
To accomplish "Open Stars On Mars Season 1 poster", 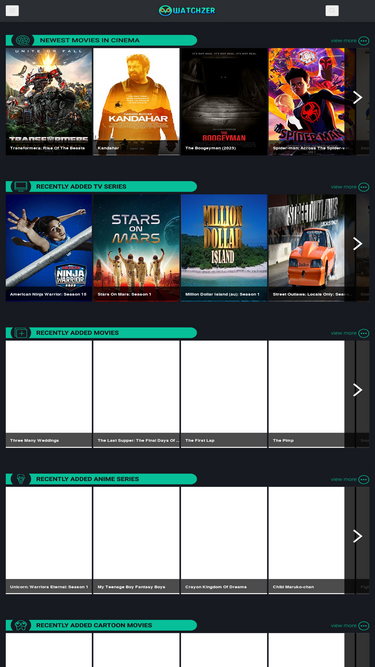I will point(136,248).
